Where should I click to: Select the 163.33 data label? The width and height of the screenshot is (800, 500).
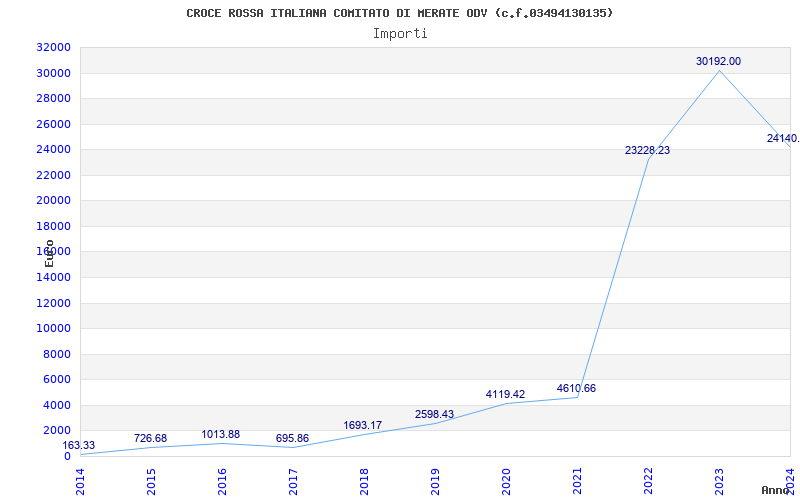[79, 445]
